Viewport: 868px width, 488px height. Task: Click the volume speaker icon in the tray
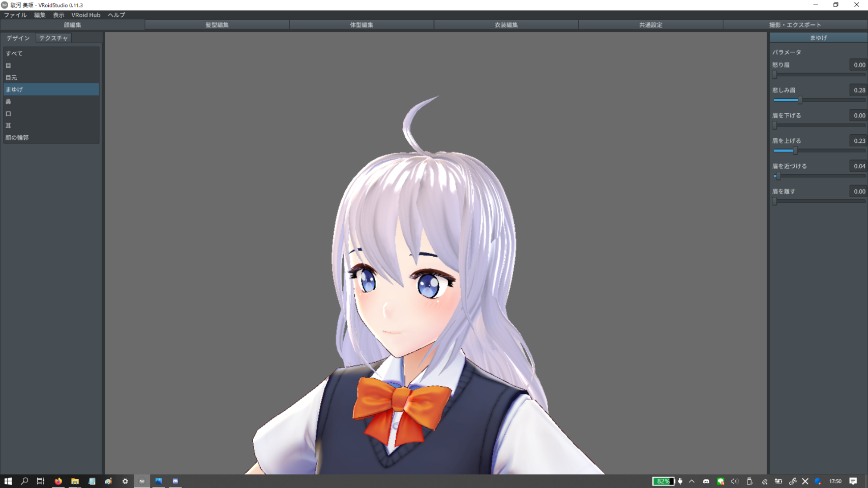tap(734, 481)
